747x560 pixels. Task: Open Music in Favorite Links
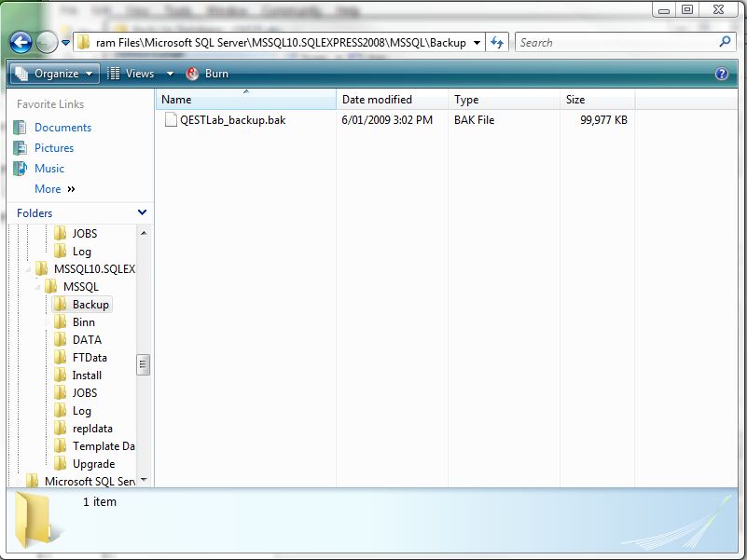49,169
